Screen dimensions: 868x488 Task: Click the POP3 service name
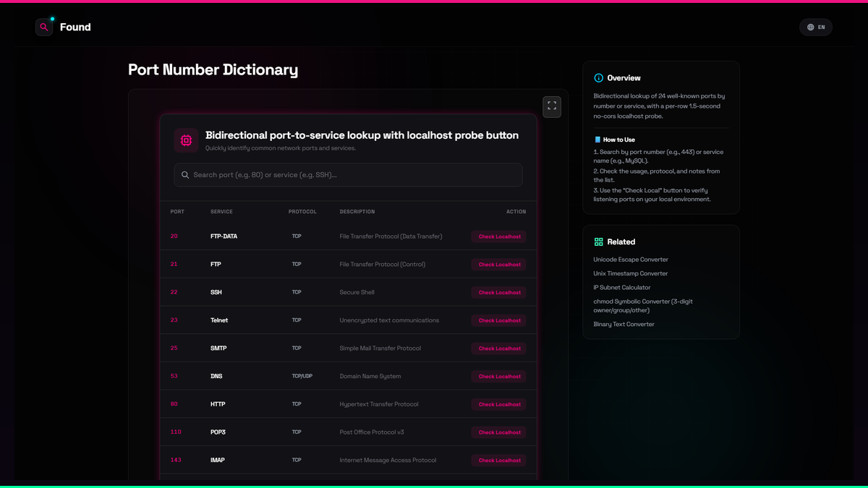click(218, 432)
